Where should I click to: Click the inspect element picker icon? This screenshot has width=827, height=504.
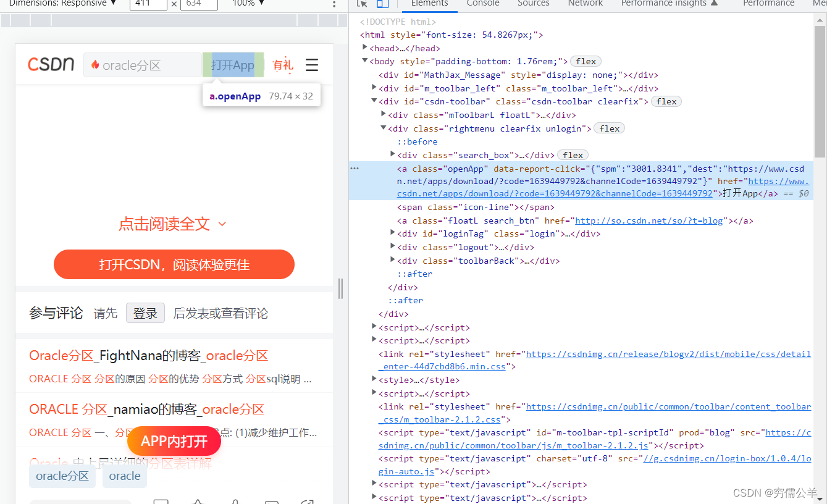[x=363, y=3]
